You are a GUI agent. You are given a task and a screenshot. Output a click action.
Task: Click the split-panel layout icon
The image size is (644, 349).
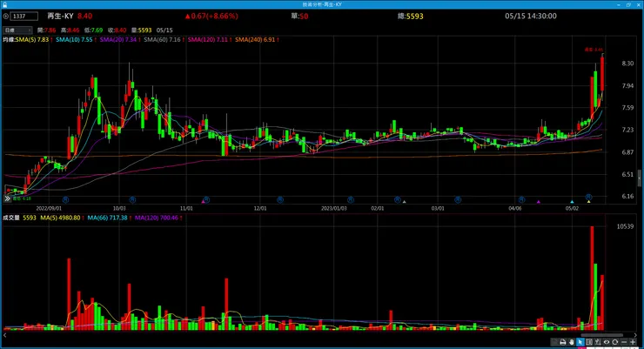point(589,342)
